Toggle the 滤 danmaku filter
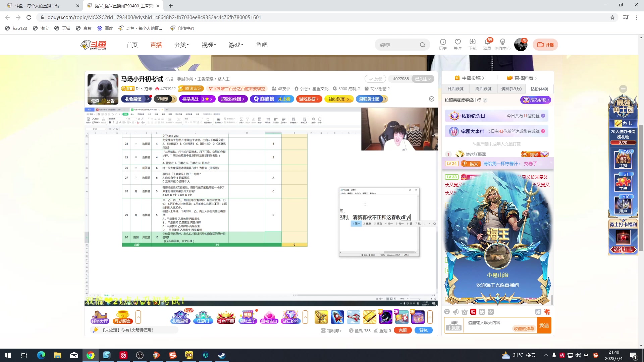Image resolution: width=644 pixels, height=362 pixels. point(538,312)
